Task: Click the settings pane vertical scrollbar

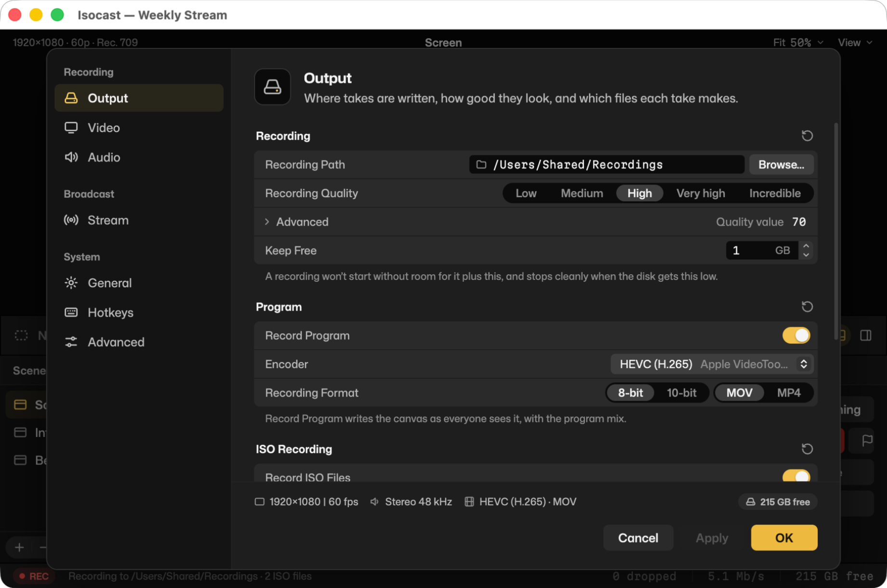Action: 836,231
